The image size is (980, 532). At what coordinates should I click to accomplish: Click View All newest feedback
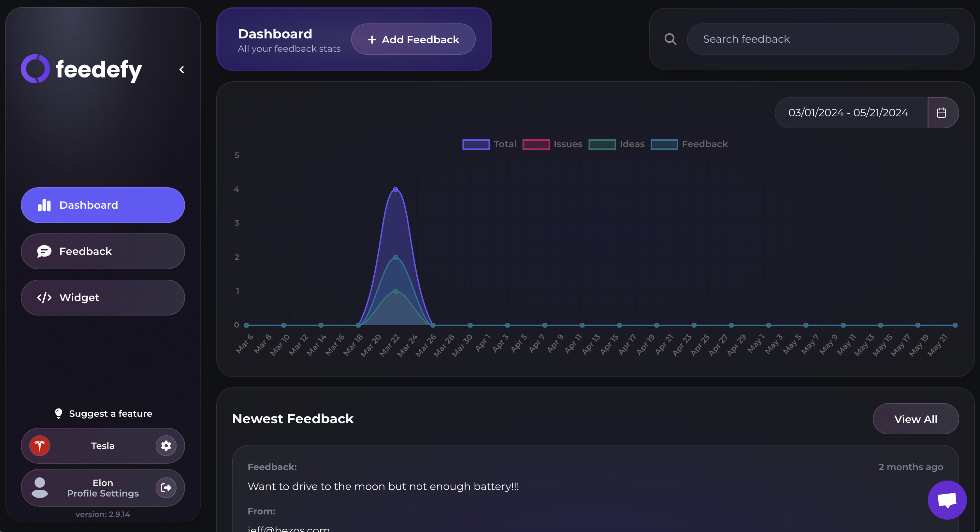pyautogui.click(x=915, y=419)
